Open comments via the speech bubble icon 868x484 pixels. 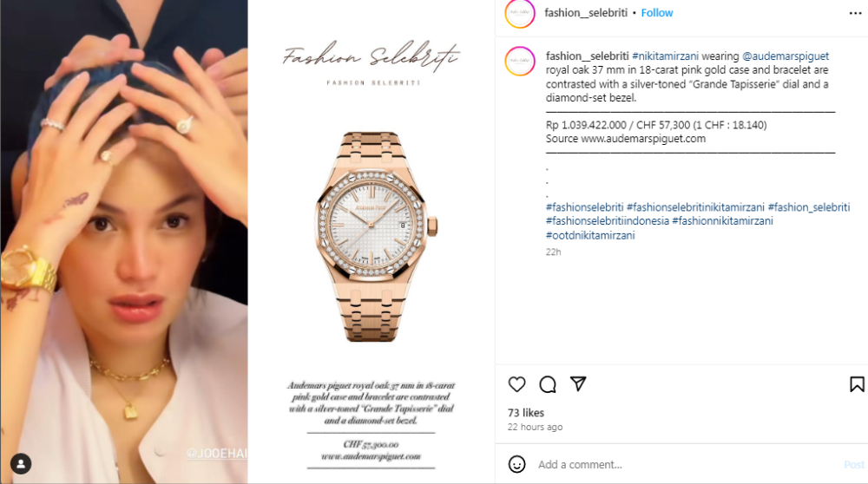point(548,384)
